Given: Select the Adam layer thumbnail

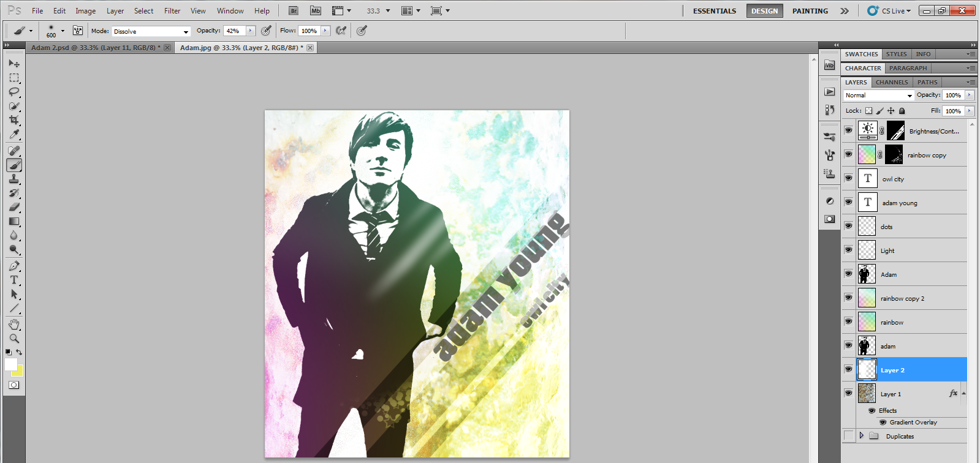Looking at the screenshot, I should (867, 274).
